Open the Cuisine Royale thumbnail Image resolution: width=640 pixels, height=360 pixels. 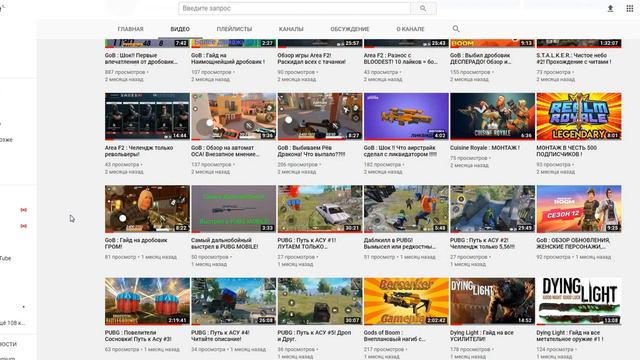(x=492, y=116)
